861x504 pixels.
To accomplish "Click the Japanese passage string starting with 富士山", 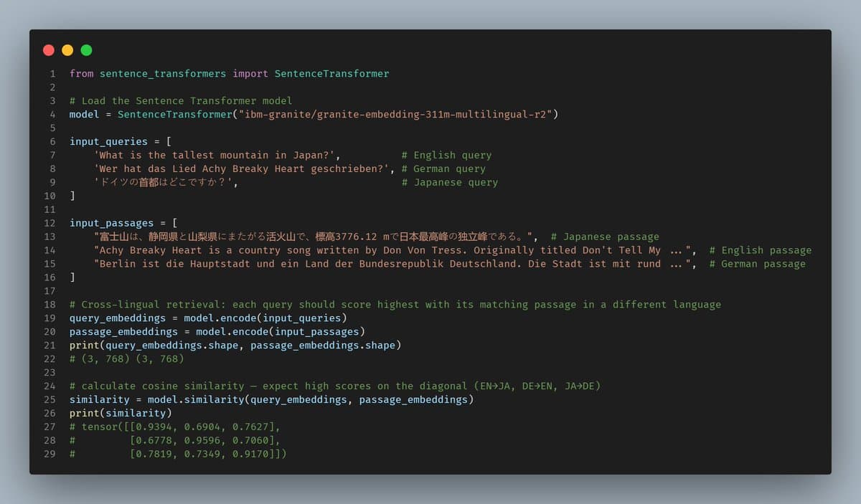I will pyautogui.click(x=314, y=237).
